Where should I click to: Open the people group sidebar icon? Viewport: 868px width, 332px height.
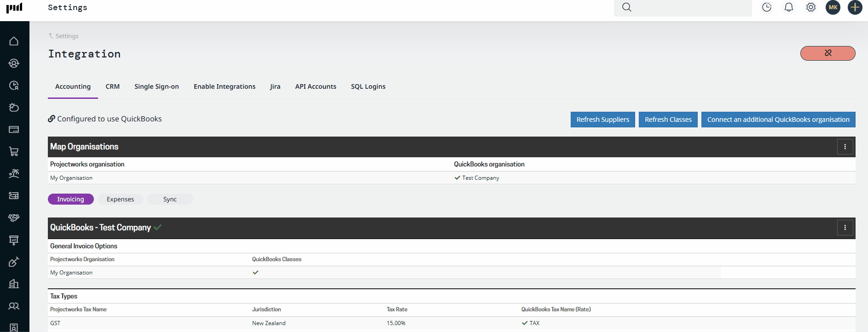click(14, 306)
